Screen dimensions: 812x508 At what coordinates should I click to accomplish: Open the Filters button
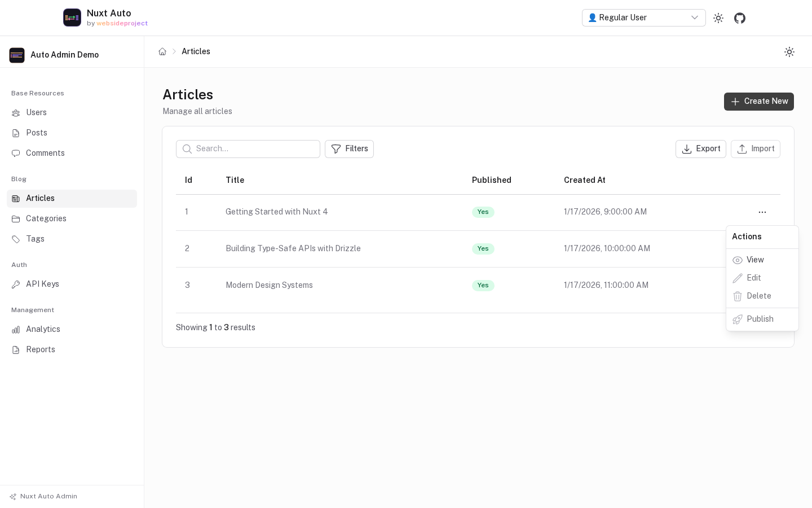coord(349,149)
